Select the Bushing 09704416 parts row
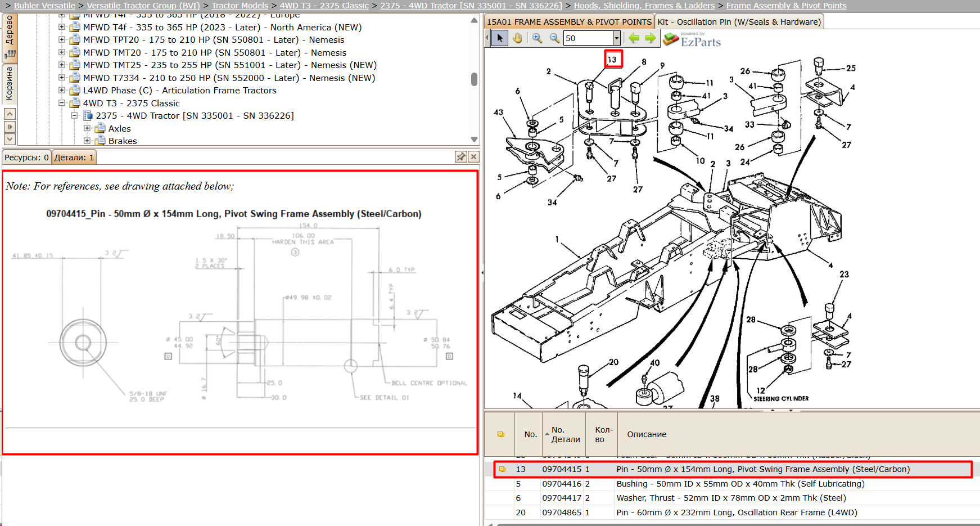Image resolution: width=980 pixels, height=526 pixels. (x=732, y=484)
